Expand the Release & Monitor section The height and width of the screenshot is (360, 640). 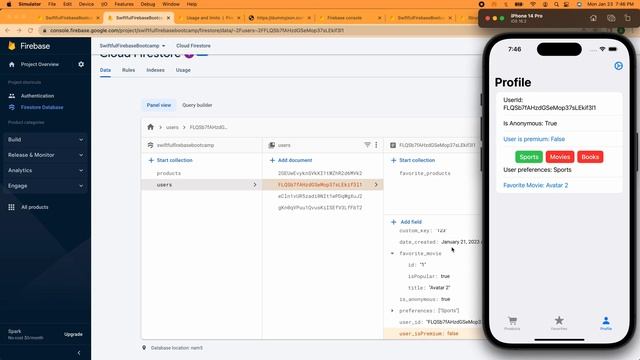(x=45, y=155)
